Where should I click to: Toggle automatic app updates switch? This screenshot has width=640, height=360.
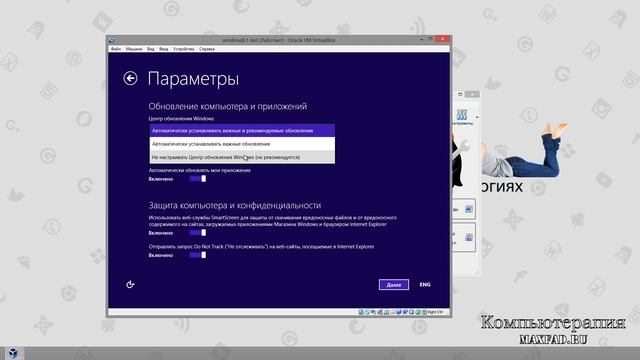(198, 179)
